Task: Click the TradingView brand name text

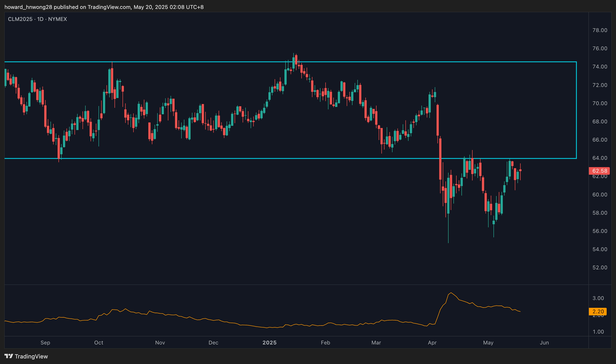Action: pyautogui.click(x=31, y=356)
